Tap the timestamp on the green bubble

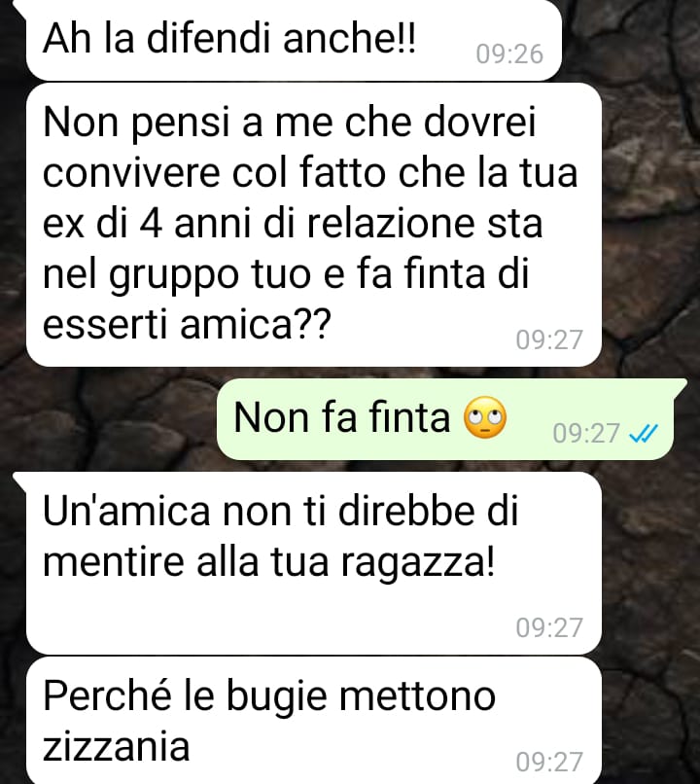[586, 434]
